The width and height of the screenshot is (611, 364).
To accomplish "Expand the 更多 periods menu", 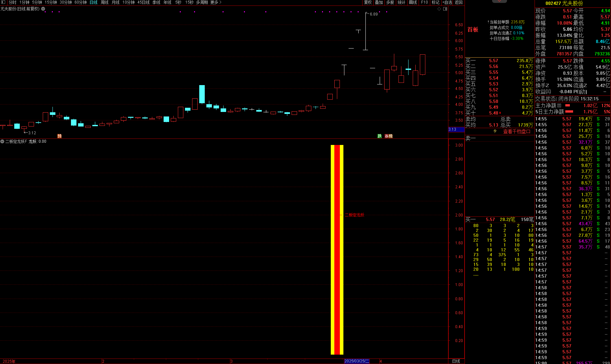I will [x=216, y=2].
